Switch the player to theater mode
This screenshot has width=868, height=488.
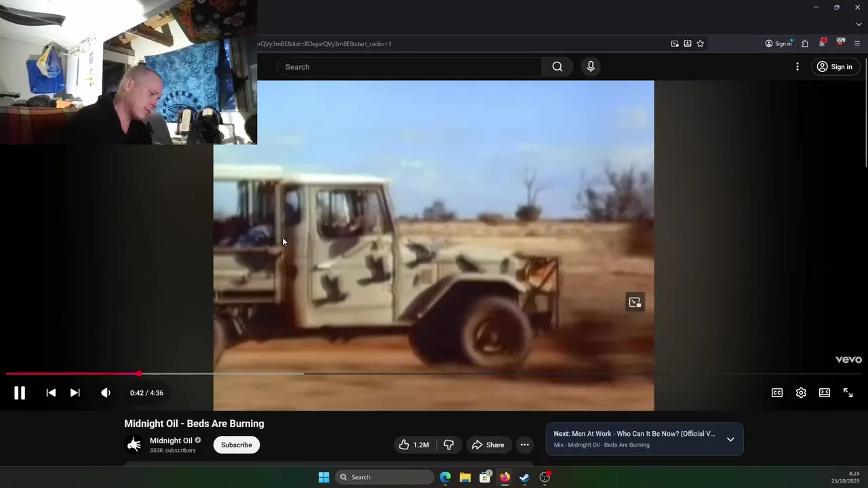coord(825,393)
